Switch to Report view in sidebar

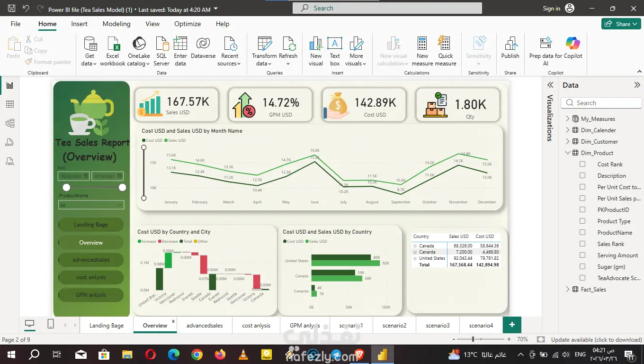pos(10,85)
